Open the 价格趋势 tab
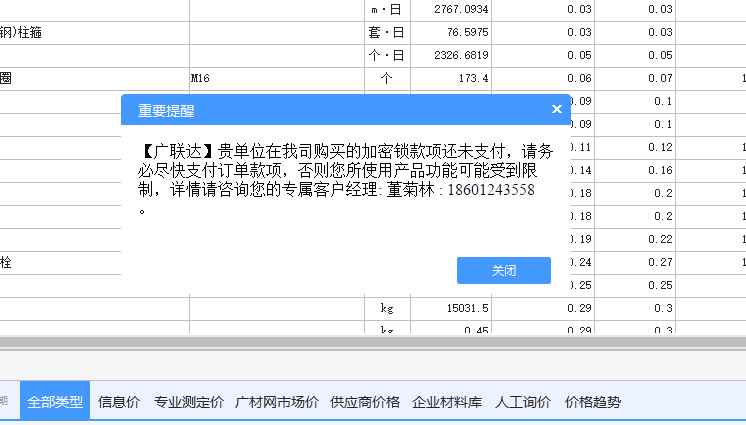746x425 pixels. point(592,402)
